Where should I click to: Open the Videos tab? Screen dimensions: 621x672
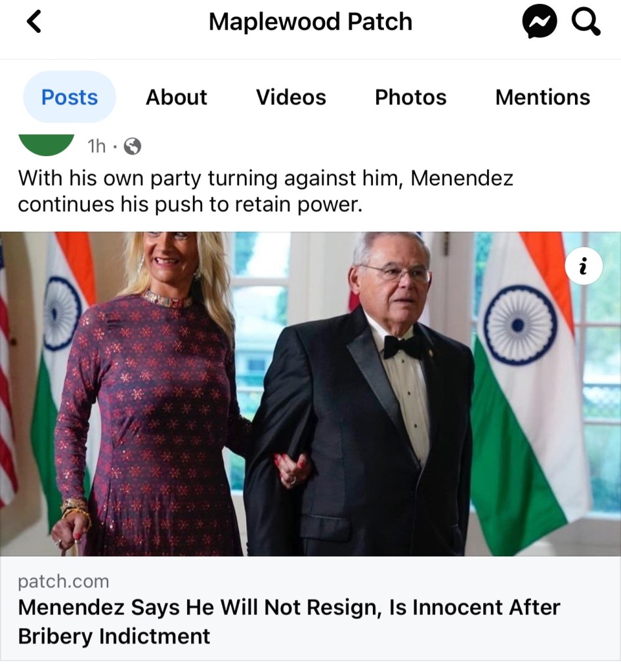click(291, 97)
